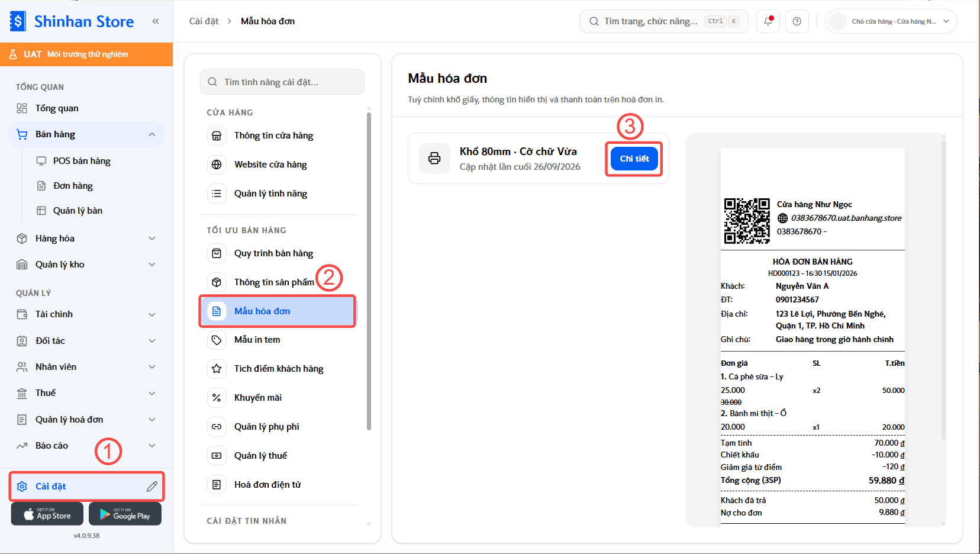
Task: Click the Tích điểm khách hàng star icon
Action: pyautogui.click(x=217, y=369)
